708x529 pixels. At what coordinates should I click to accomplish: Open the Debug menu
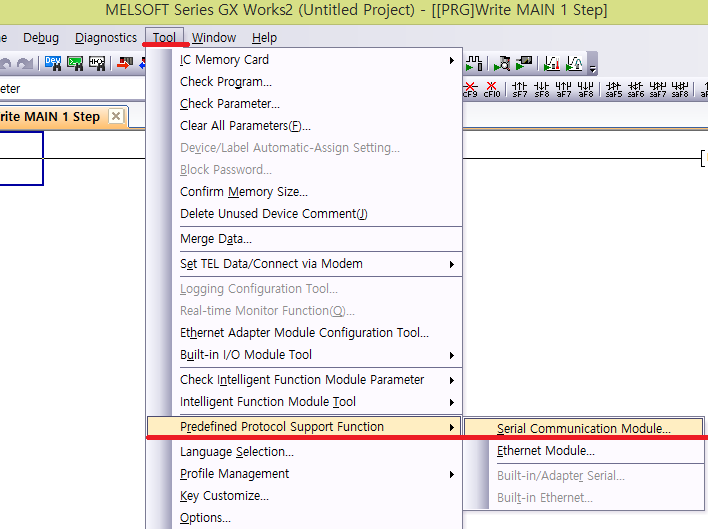click(x=41, y=37)
